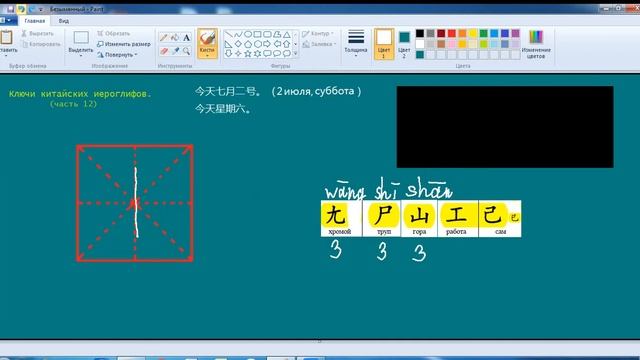The image size is (640, 360).
Task: Pick the left arrow shape
Action: point(277,44)
